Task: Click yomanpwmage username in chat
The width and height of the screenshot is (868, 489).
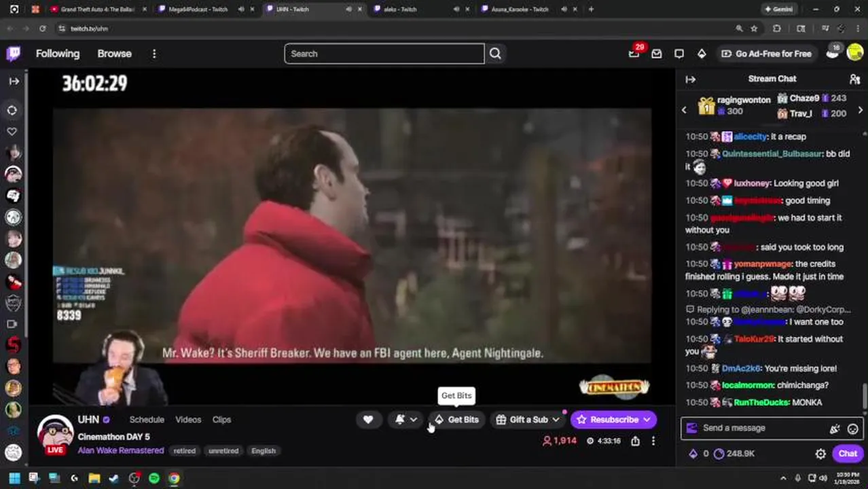Action: [x=763, y=264]
